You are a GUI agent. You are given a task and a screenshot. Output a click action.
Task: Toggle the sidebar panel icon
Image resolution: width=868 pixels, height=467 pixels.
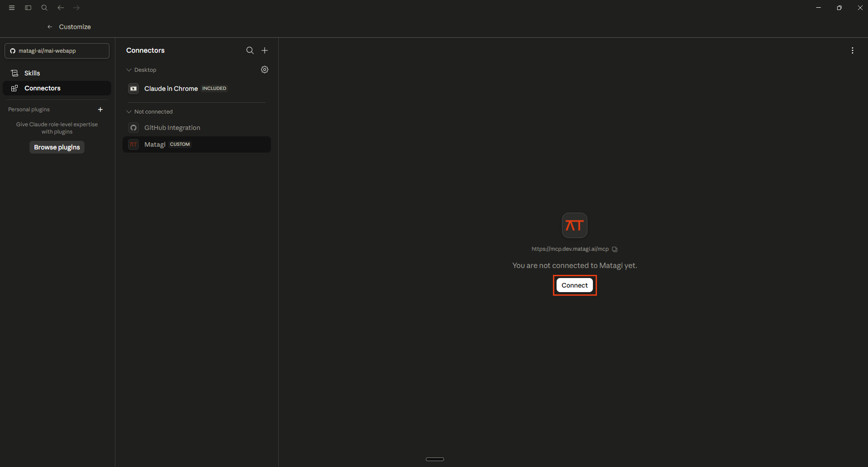tap(28, 8)
